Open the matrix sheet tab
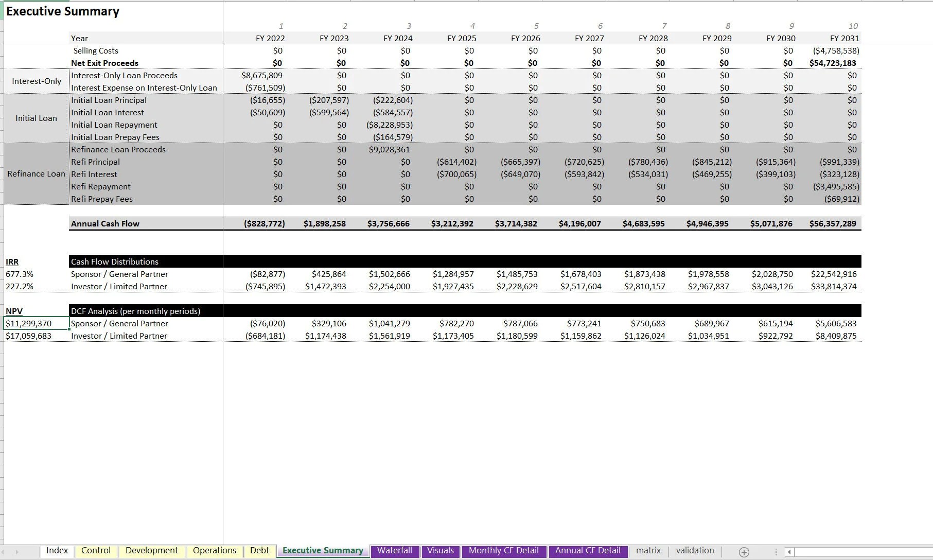 coord(648,550)
